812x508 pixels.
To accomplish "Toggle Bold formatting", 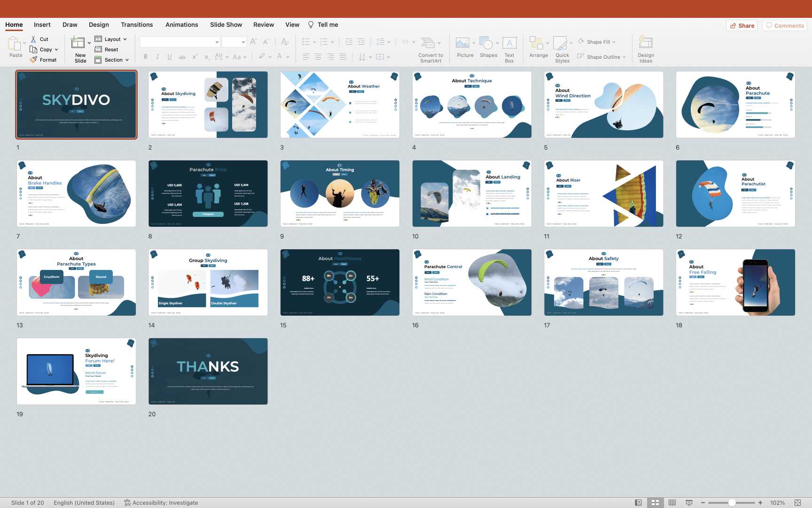I will click(146, 57).
